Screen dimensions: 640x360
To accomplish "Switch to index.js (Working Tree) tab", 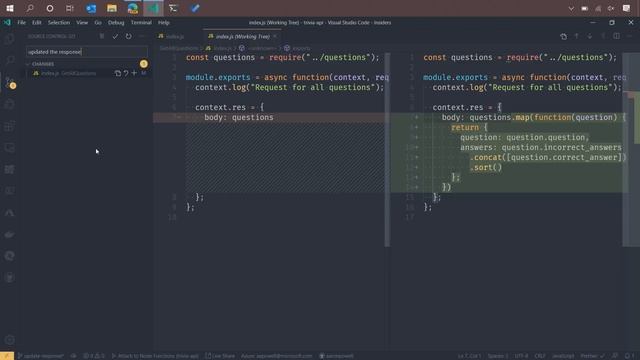I will (242, 36).
